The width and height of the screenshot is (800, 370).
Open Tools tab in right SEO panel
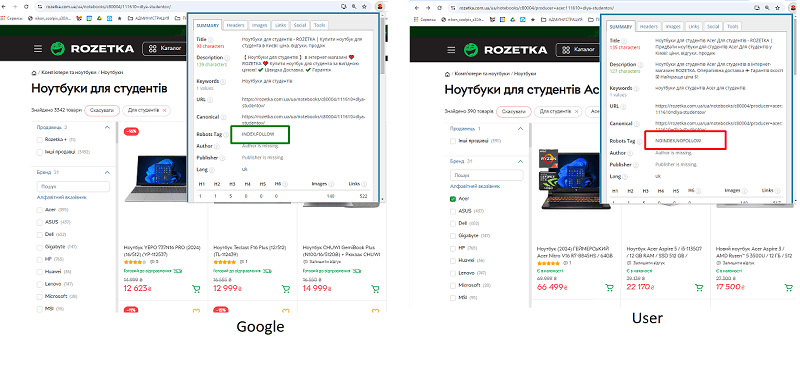(x=733, y=27)
